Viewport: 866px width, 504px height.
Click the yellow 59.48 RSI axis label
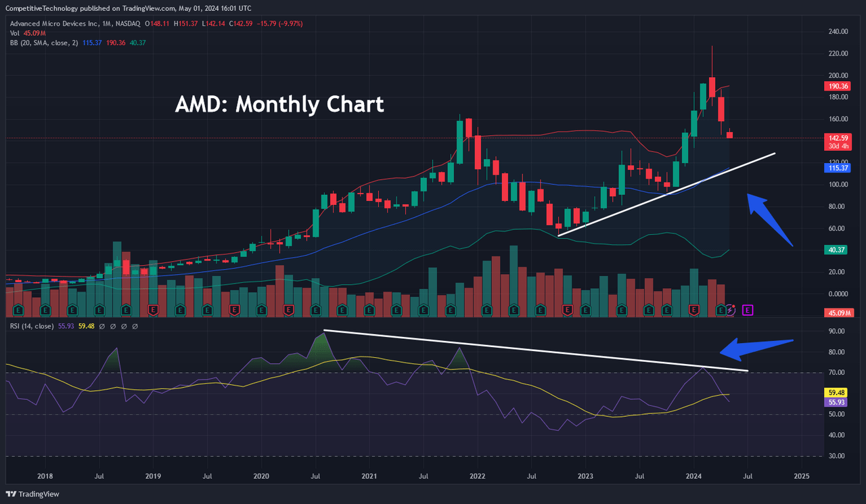click(836, 392)
